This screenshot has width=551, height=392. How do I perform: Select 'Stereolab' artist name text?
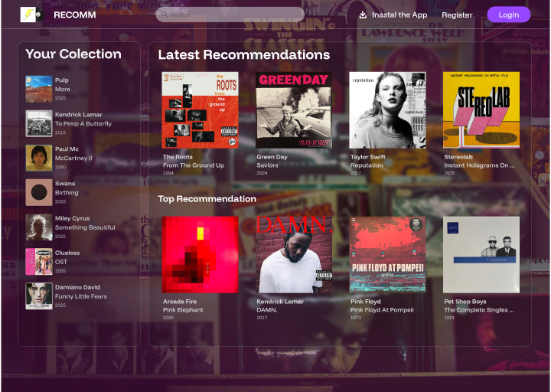tap(458, 157)
